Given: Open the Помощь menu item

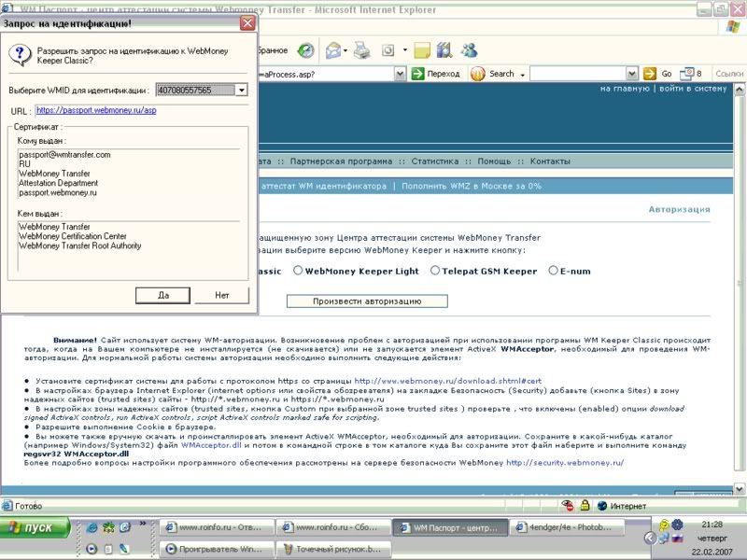Looking at the screenshot, I should (x=494, y=161).
